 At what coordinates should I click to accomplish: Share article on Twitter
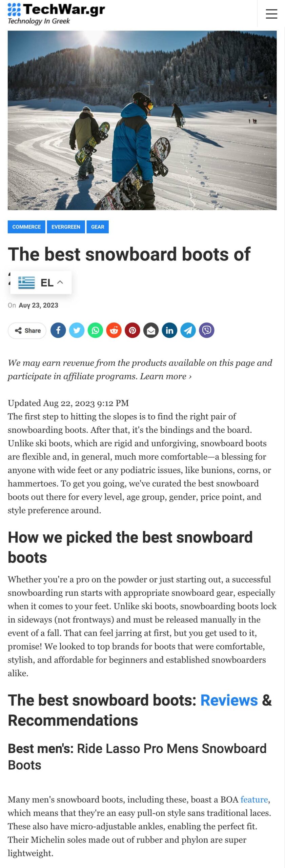pos(77,330)
